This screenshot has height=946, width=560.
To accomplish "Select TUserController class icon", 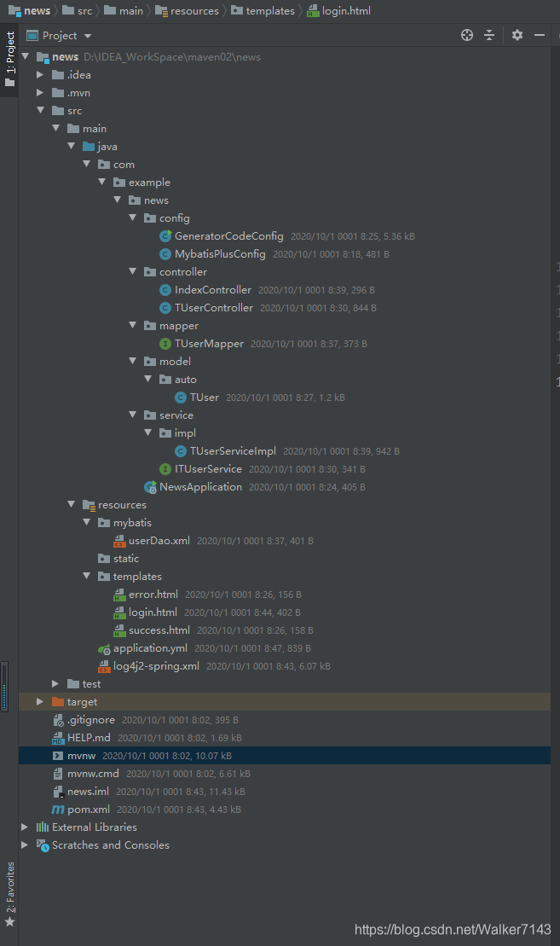I will click(x=165, y=308).
